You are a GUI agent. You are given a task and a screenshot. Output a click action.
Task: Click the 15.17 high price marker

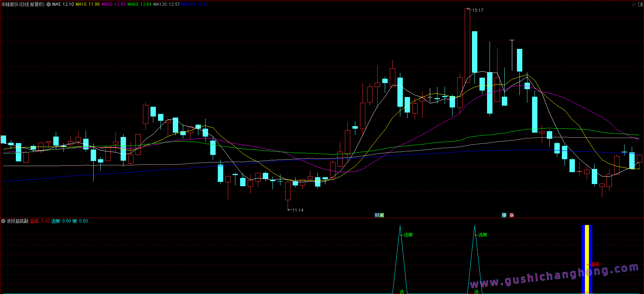click(478, 10)
